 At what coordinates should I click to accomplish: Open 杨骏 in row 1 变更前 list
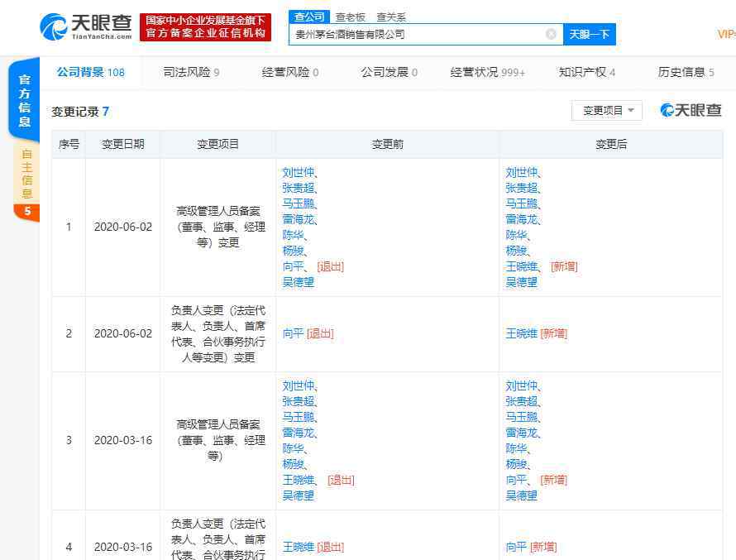[293, 250]
